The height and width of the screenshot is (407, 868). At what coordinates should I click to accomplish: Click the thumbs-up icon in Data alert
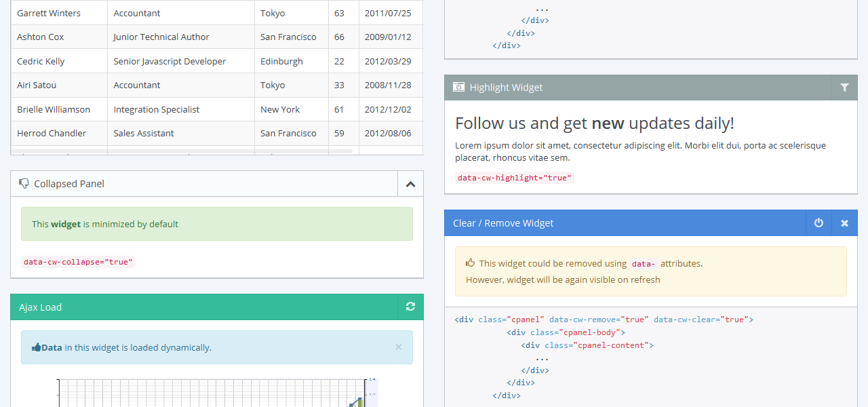pos(36,348)
